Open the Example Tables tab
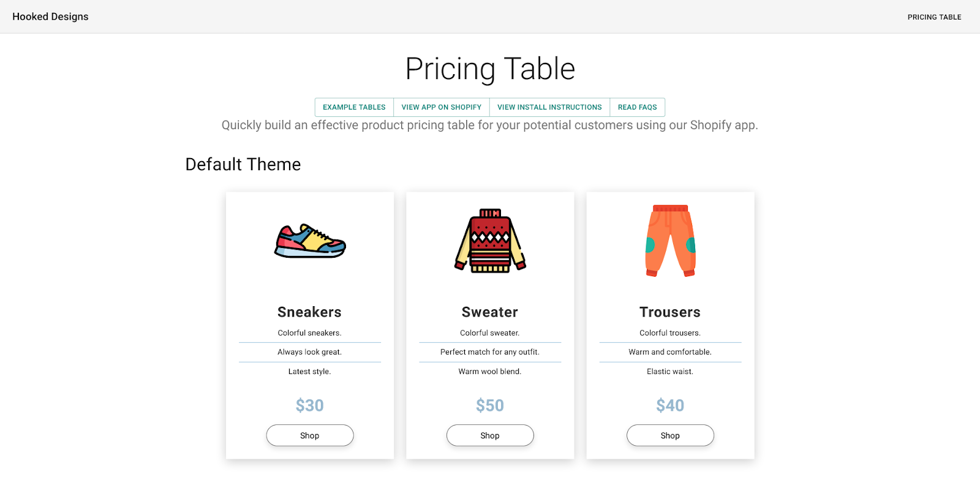The image size is (980, 477). coord(354,107)
